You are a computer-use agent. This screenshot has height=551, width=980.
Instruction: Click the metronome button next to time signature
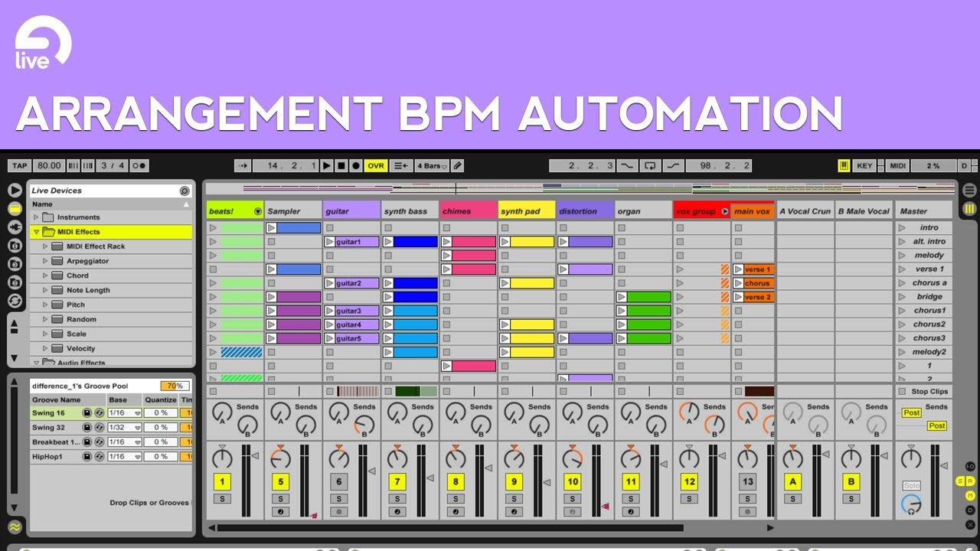(140, 165)
